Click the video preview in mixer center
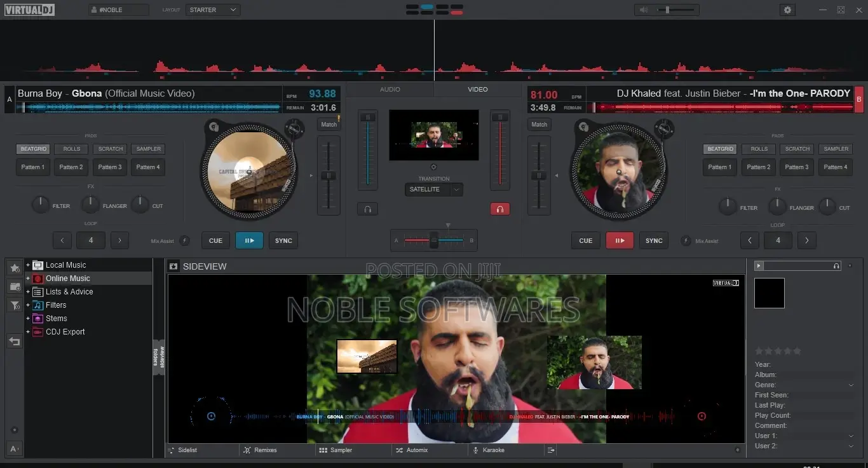 (434, 135)
